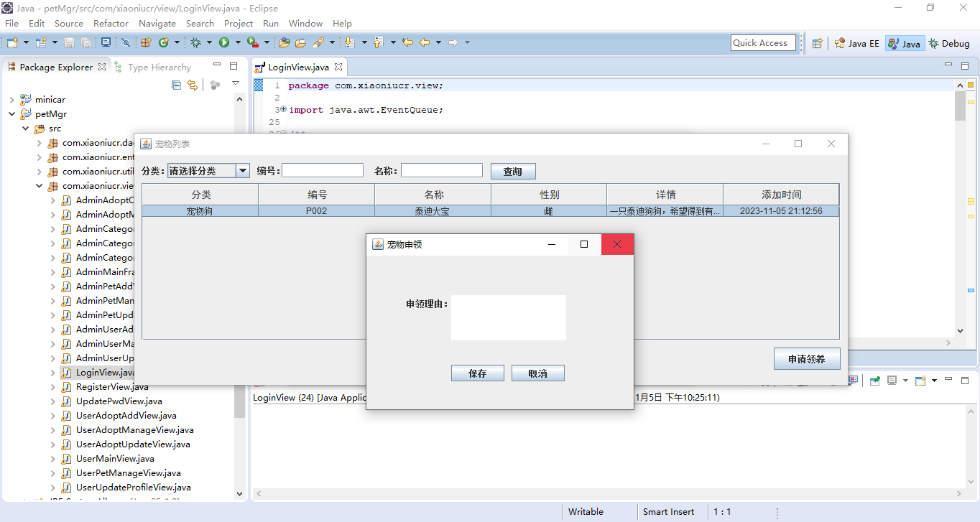The width and height of the screenshot is (980, 522).
Task: Click the Open Task briefcase icon
Action: click(300, 42)
